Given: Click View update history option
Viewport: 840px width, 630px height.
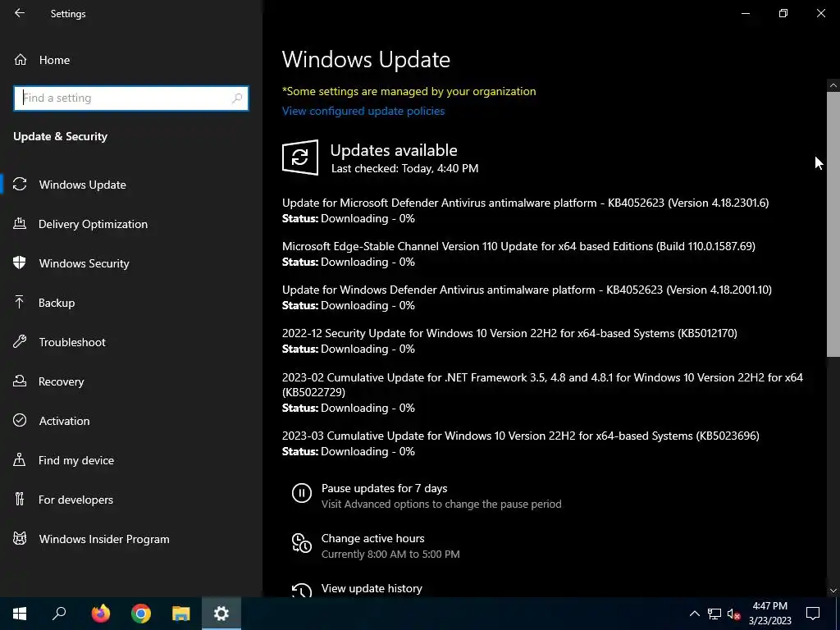Looking at the screenshot, I should 372,588.
